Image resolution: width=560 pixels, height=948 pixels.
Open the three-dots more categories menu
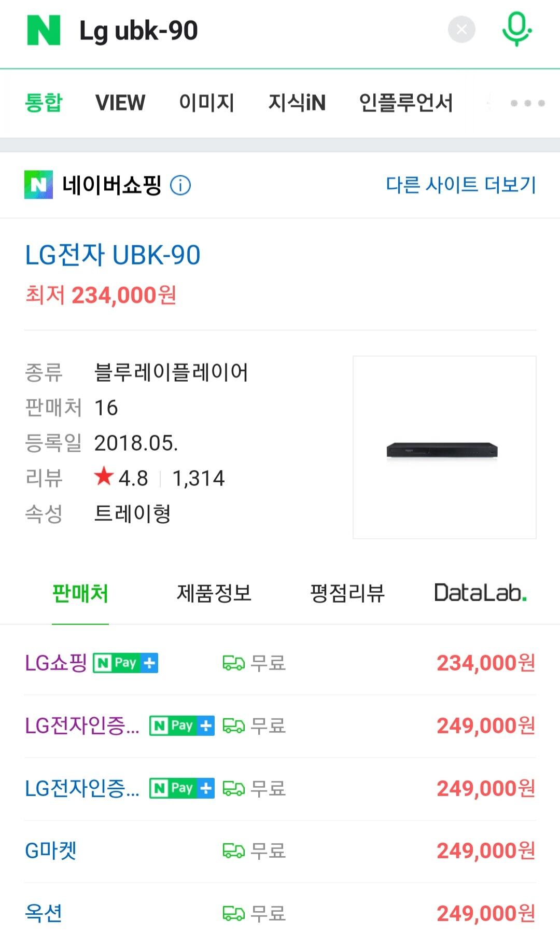click(527, 103)
